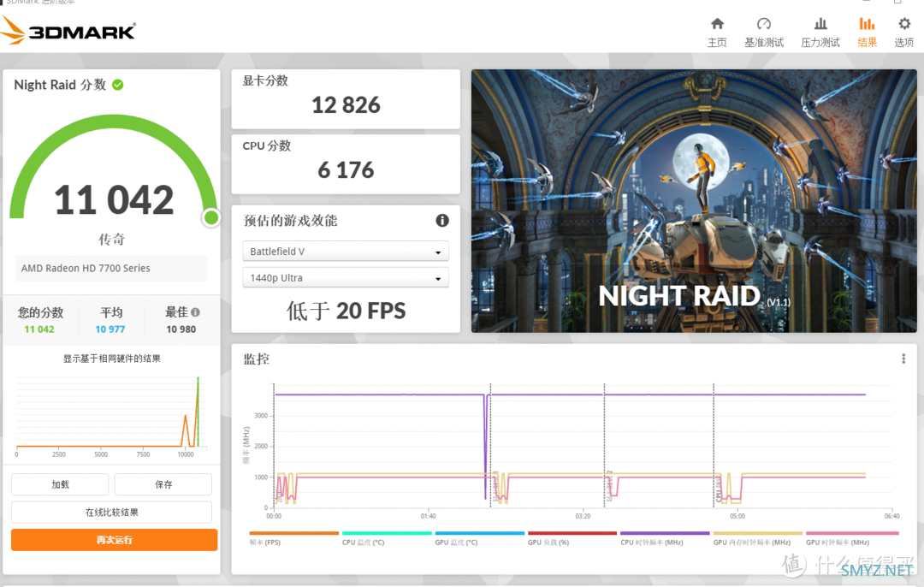Click the 显示基于相同硬件的结果 text
Viewport: 924px width, 587px height.
[111, 359]
